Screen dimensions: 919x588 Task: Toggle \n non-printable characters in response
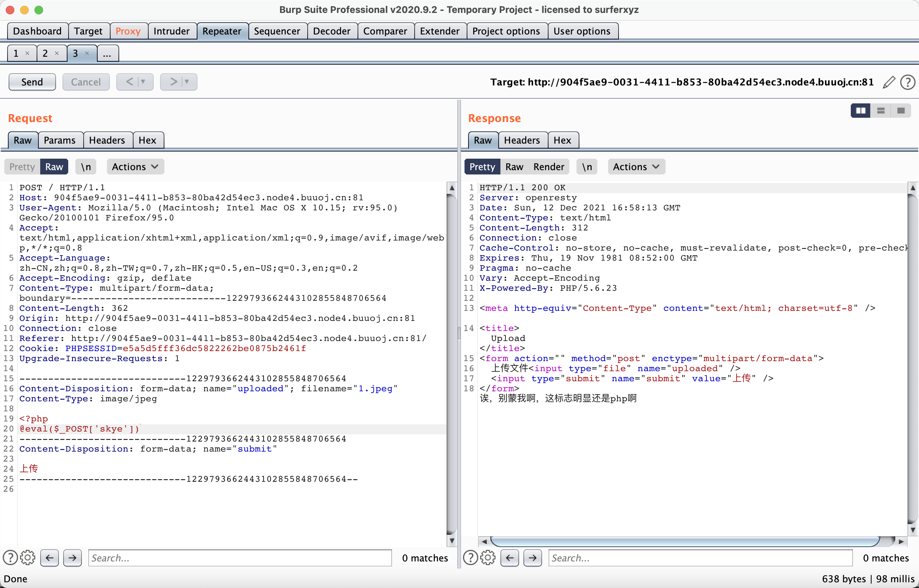587,167
